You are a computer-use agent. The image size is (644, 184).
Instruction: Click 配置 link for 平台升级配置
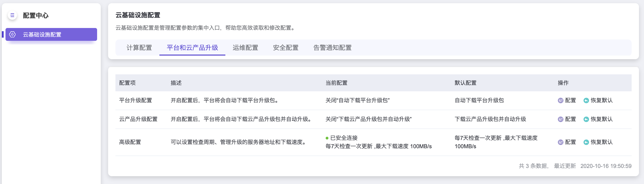(x=570, y=100)
